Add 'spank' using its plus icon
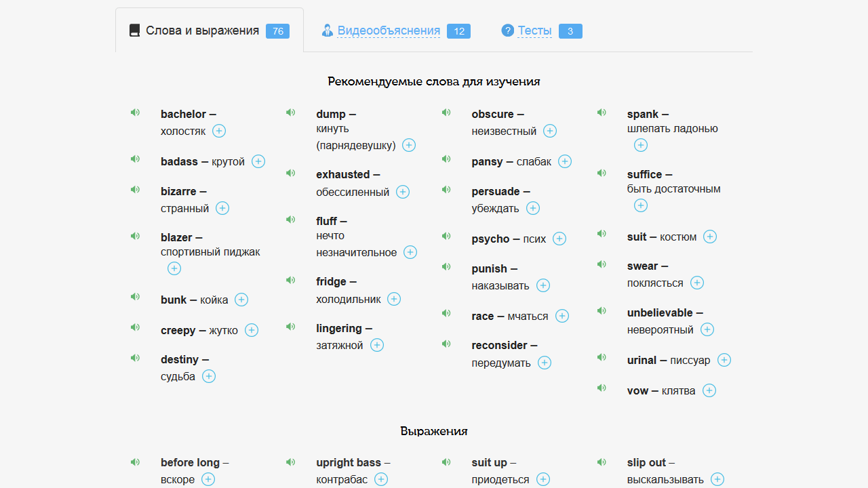 641,145
